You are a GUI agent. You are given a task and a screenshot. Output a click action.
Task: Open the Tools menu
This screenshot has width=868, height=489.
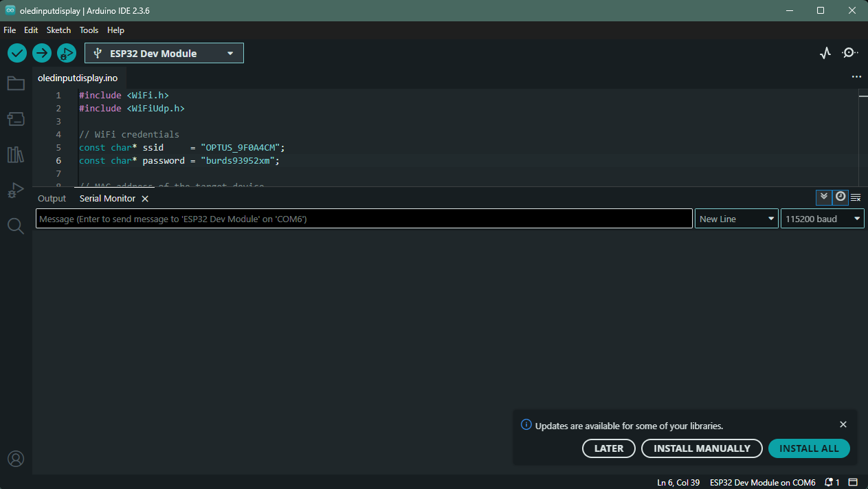[x=89, y=30]
